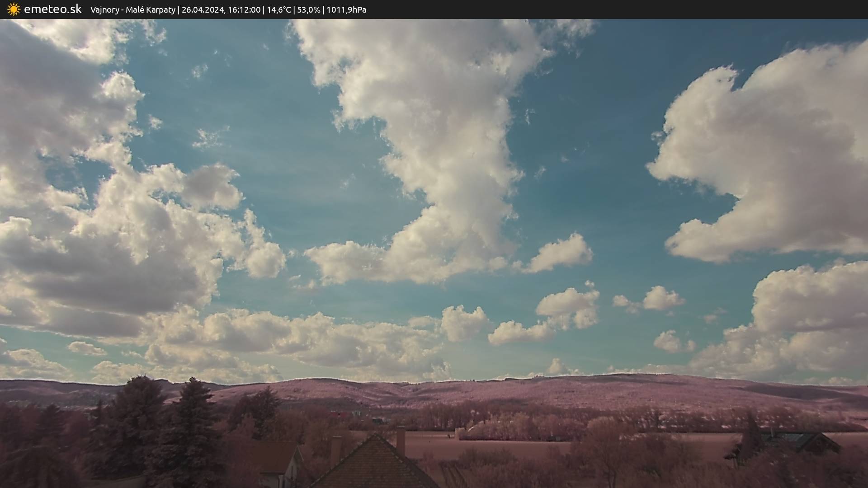This screenshot has width=868, height=488.
Task: Click the timestamp 16:12:00
Action: point(244,10)
